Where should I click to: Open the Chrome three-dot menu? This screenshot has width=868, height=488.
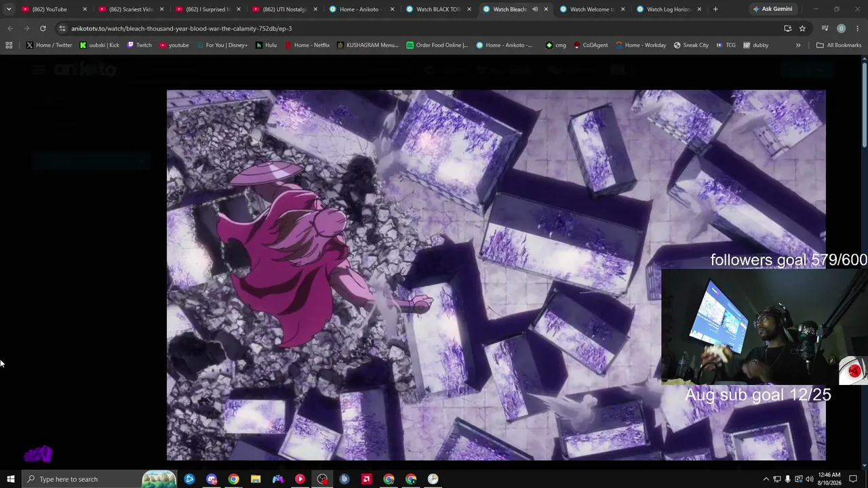[x=857, y=28]
